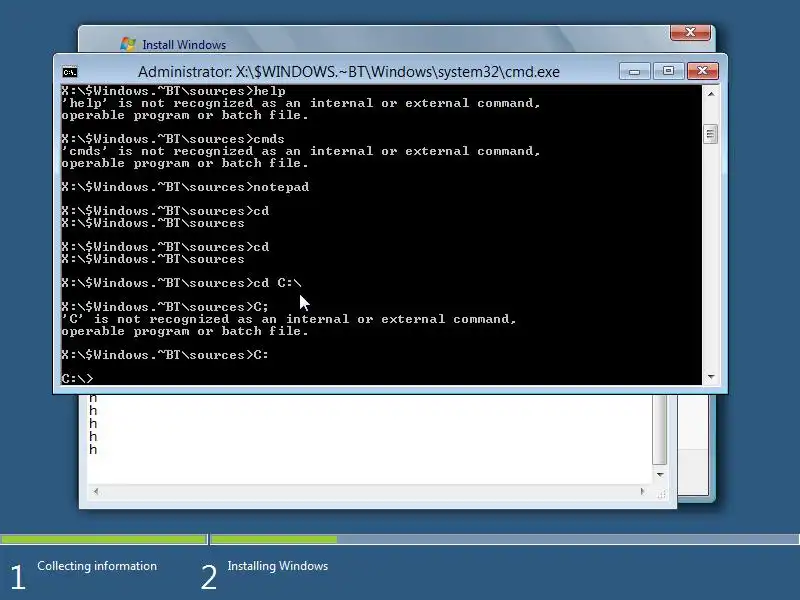This screenshot has width=800, height=600.
Task: Minimize the cmd.exe window
Action: (634, 71)
